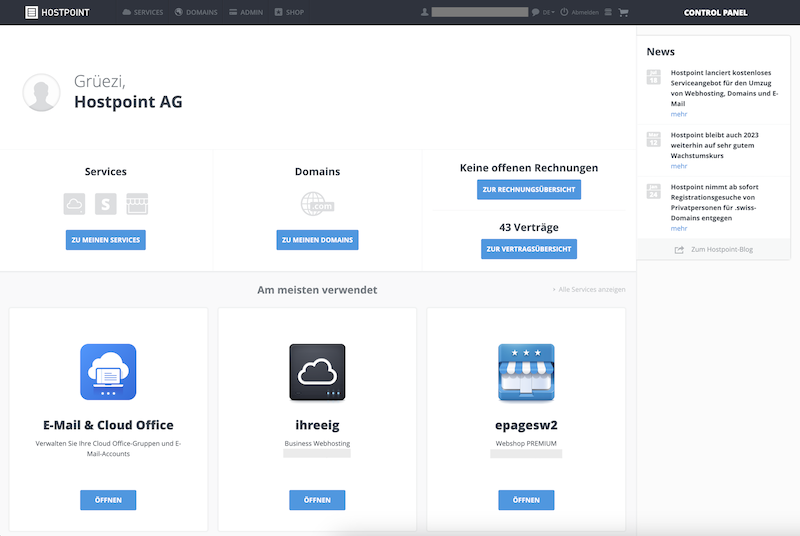
Task: Click the 43 Verträge heading
Action: 529,227
